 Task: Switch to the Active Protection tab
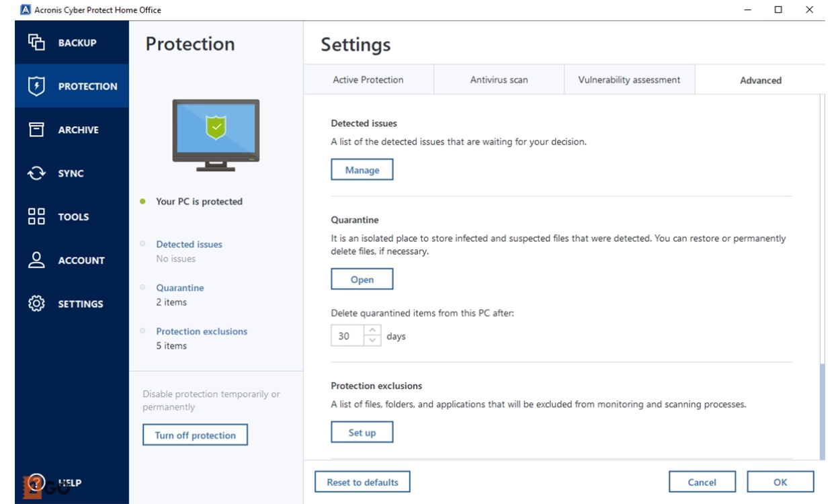click(368, 80)
